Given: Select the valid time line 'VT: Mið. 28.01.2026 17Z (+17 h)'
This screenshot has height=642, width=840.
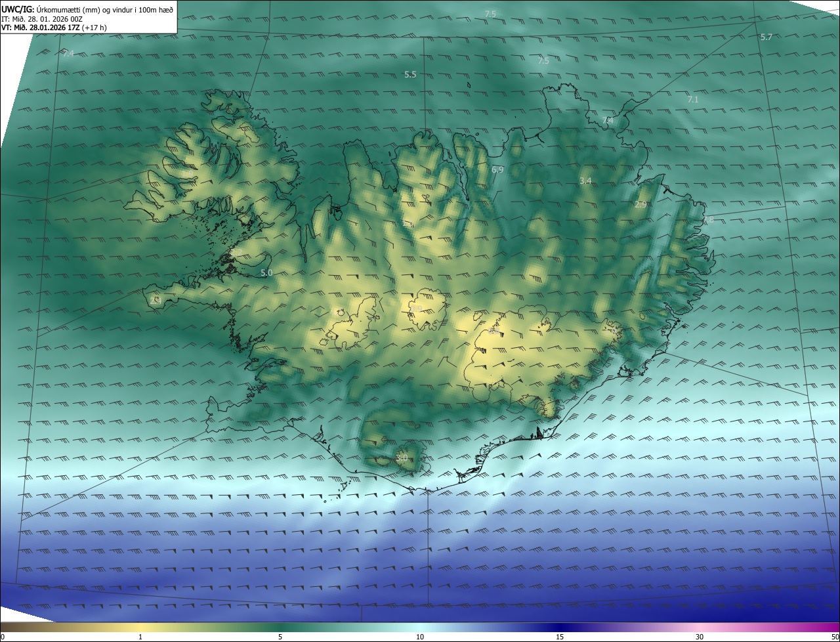Looking at the screenshot, I should coord(54,28).
